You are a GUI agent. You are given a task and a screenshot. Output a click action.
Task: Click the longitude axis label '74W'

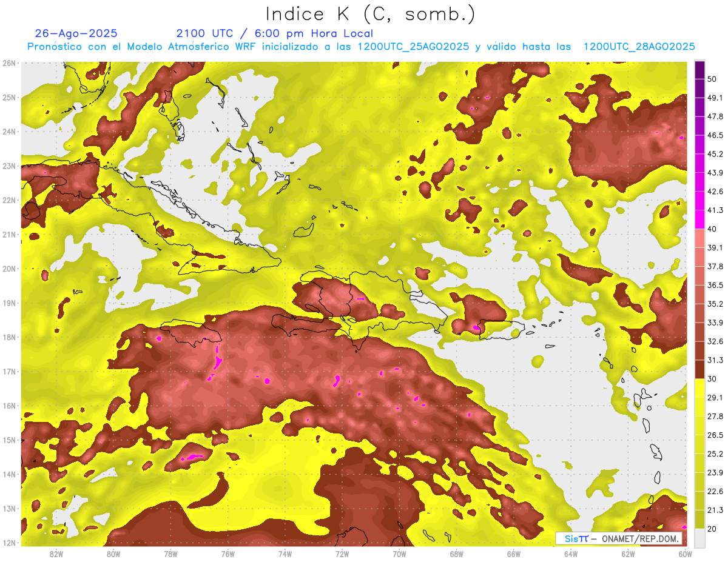click(x=285, y=554)
